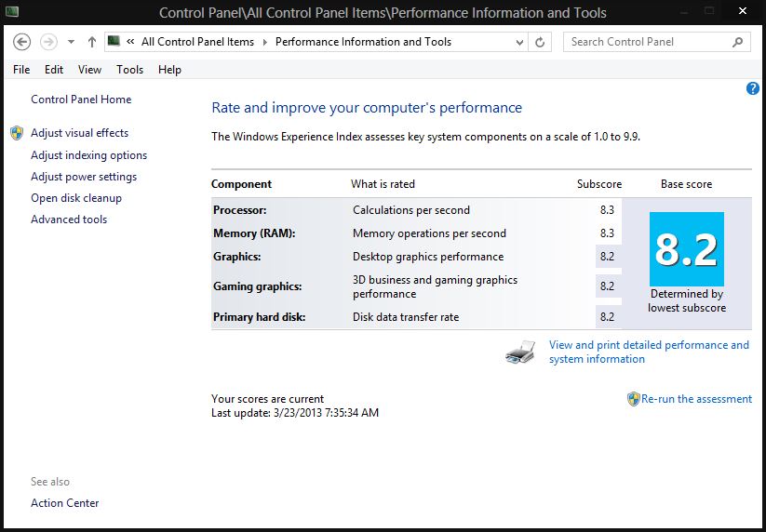766x532 pixels.
Task: Click the blue help question mark icon
Action: coord(752,88)
